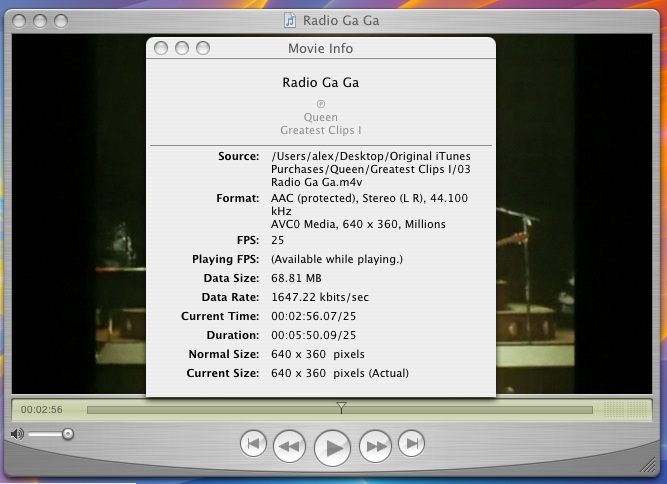
Task: Jump to the start of the movie
Action: [253, 444]
